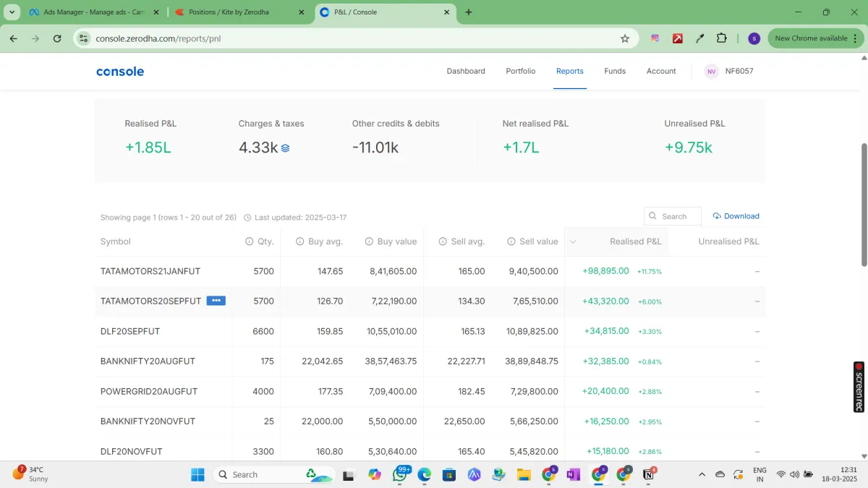Click the +1.85L Realised P&L figure
The image size is (868, 488).
click(x=148, y=147)
